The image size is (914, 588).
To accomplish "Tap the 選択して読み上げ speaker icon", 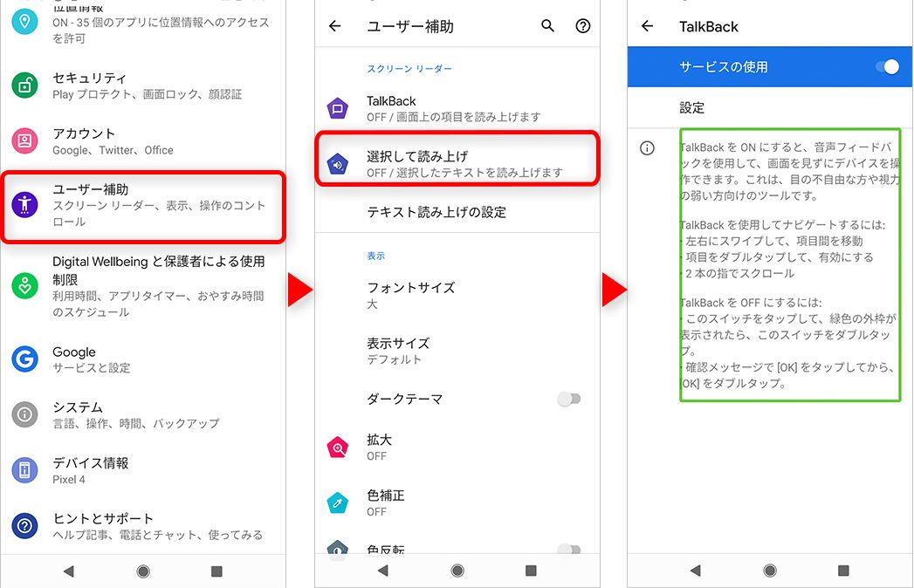I will [x=338, y=164].
